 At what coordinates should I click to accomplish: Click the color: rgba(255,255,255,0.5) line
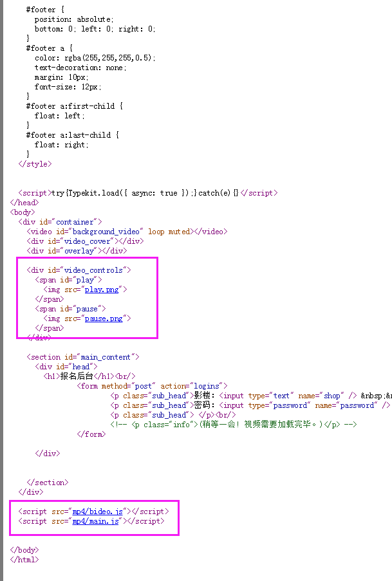(95, 58)
